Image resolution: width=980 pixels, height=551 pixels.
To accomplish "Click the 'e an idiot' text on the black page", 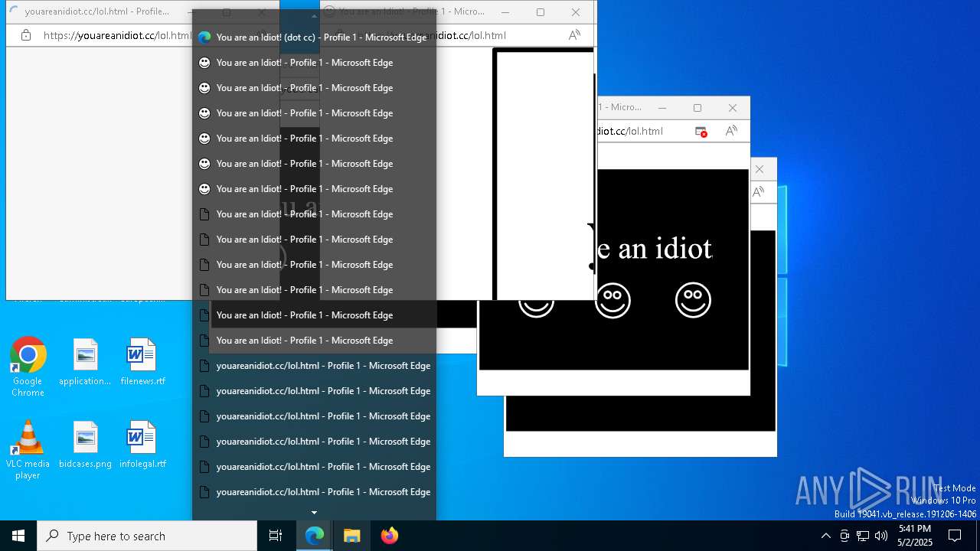I will coord(655,249).
